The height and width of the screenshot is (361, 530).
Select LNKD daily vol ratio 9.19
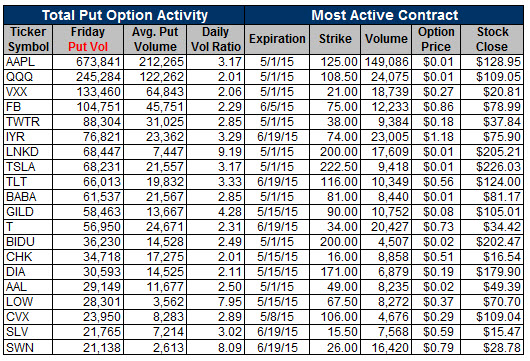click(x=216, y=152)
